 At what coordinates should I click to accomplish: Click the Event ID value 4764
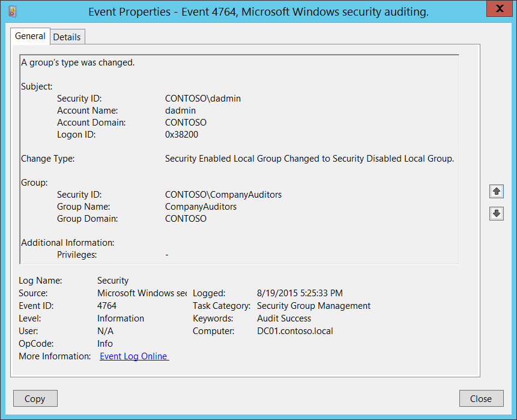pyautogui.click(x=107, y=306)
